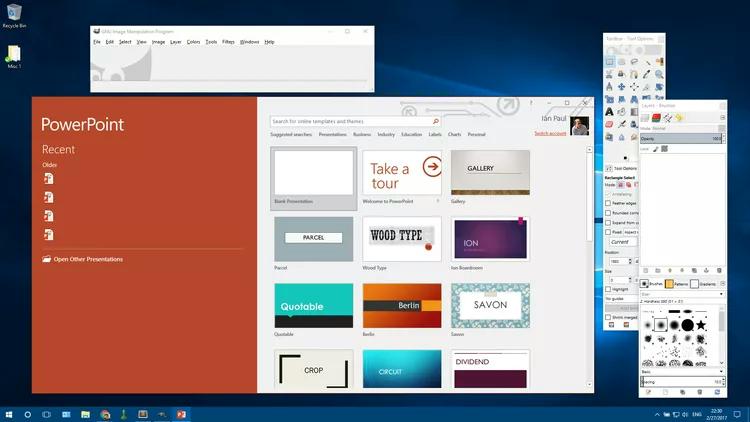Activate the Ink tool in GIMP toolbox
Viewport: 750px width, 422px height.
[634, 124]
